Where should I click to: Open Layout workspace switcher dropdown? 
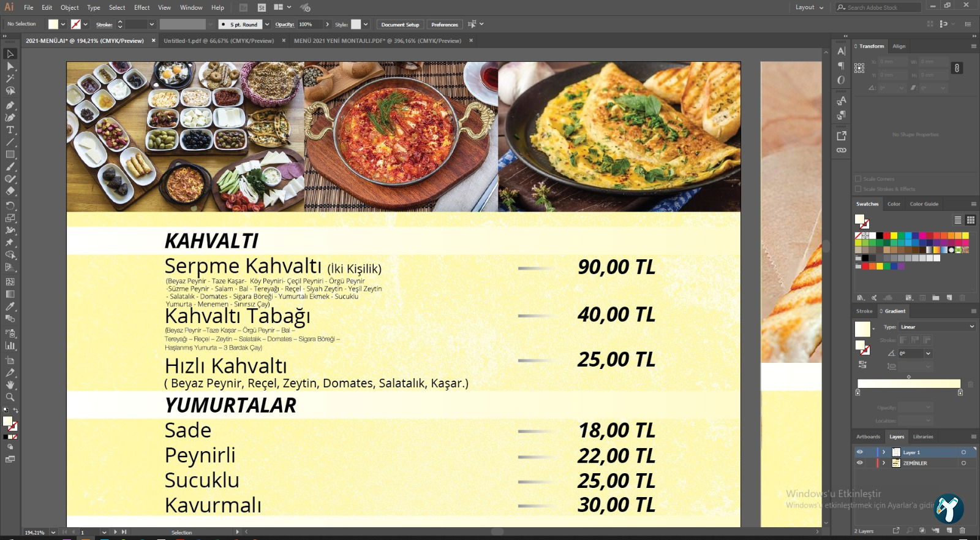[809, 7]
